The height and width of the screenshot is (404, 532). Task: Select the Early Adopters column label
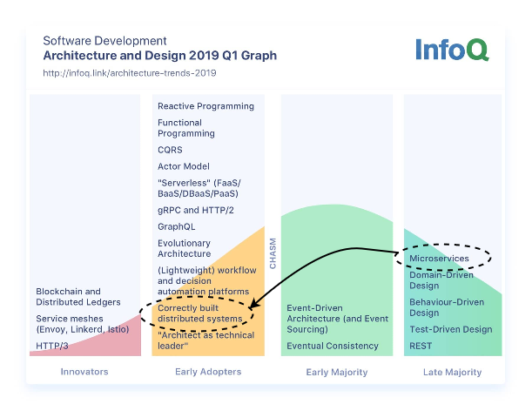tap(207, 372)
